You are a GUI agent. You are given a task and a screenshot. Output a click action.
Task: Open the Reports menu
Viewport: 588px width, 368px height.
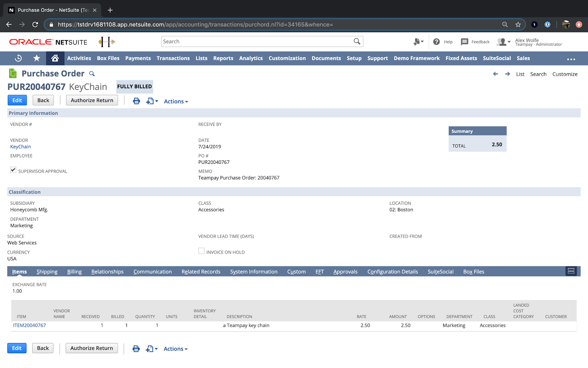coord(223,58)
